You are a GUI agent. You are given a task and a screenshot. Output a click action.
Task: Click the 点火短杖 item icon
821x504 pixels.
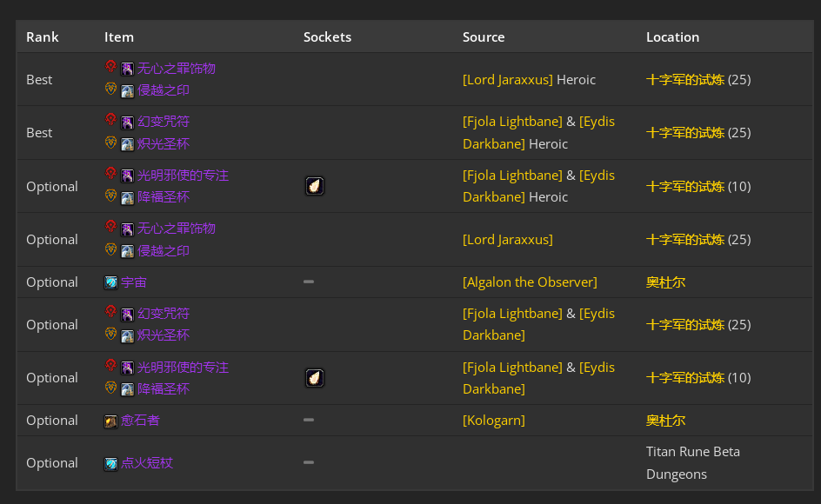tap(110, 464)
